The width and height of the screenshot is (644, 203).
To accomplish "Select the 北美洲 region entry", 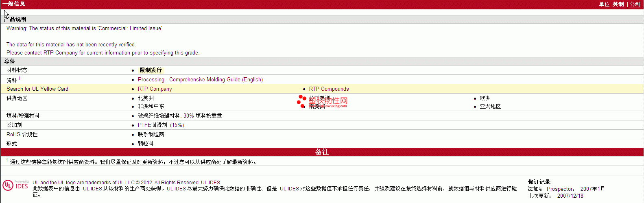I will pyautogui.click(x=146, y=98).
